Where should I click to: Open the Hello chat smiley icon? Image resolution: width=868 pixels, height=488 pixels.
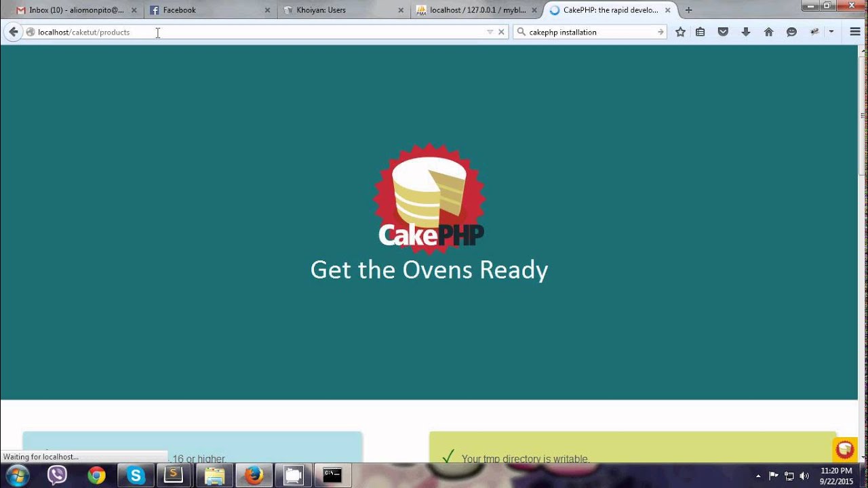click(791, 32)
